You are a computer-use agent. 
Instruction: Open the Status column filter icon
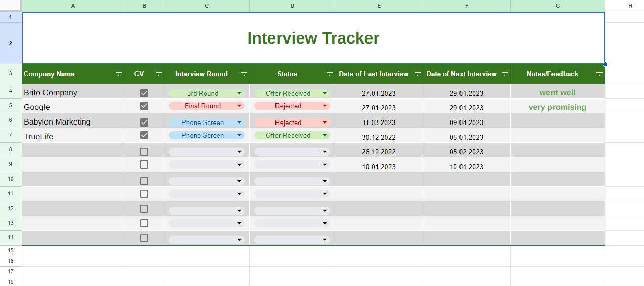(x=330, y=74)
